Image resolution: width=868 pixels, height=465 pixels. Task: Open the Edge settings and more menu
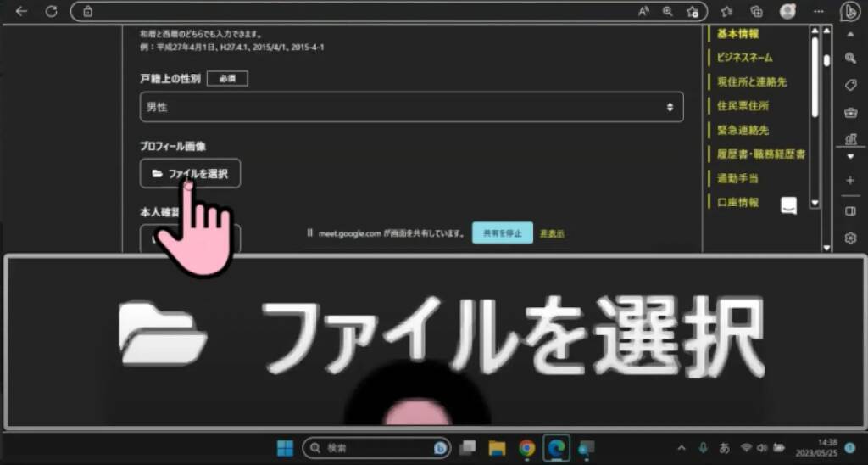(819, 11)
